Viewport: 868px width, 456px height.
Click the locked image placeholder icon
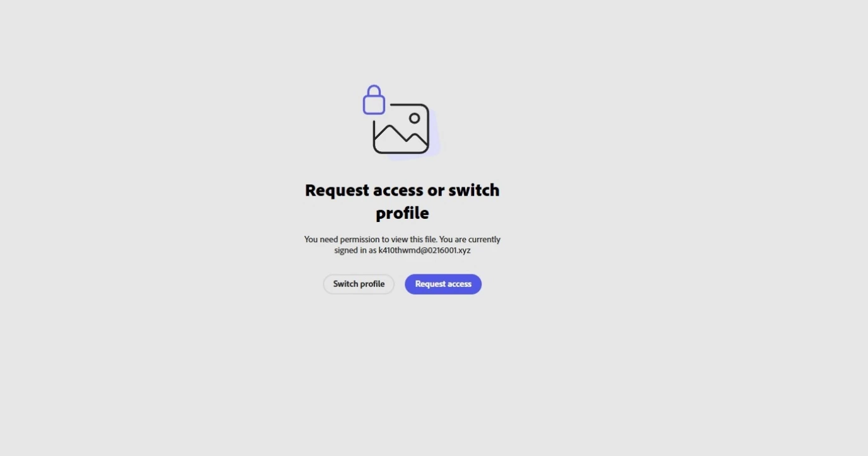pyautogui.click(x=402, y=122)
